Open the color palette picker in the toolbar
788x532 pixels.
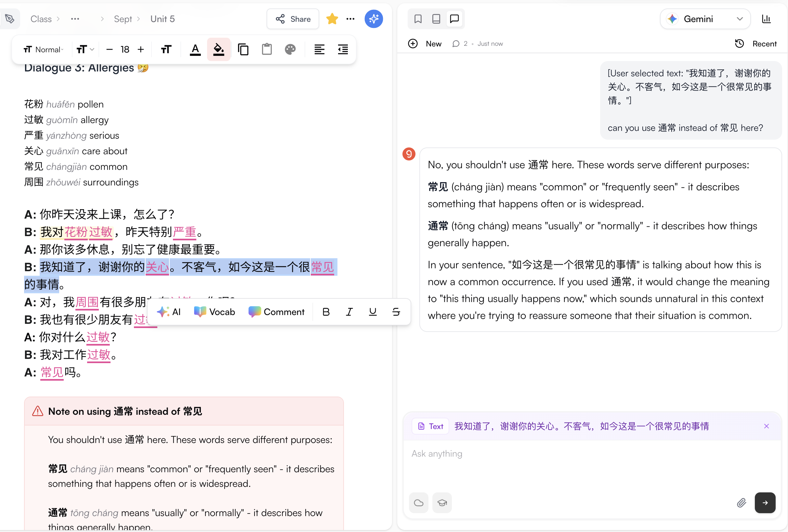click(290, 49)
